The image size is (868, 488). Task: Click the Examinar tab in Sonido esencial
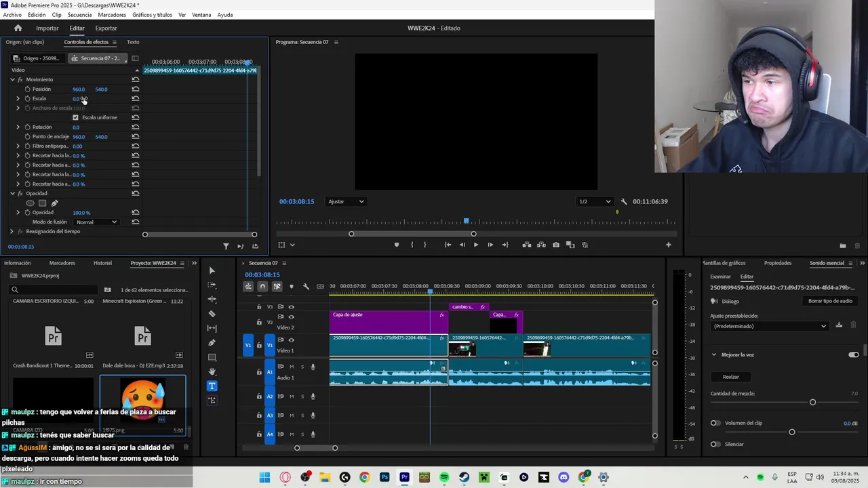[x=720, y=277]
